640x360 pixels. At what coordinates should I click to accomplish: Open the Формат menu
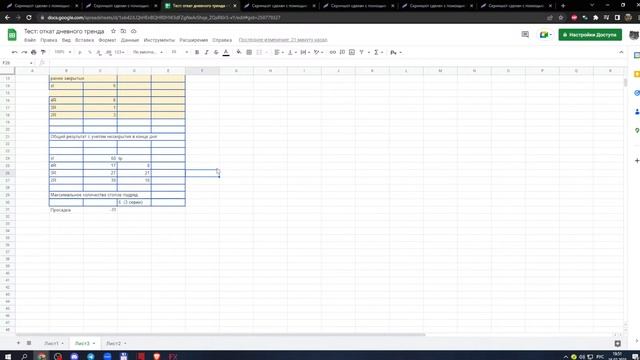coord(107,40)
